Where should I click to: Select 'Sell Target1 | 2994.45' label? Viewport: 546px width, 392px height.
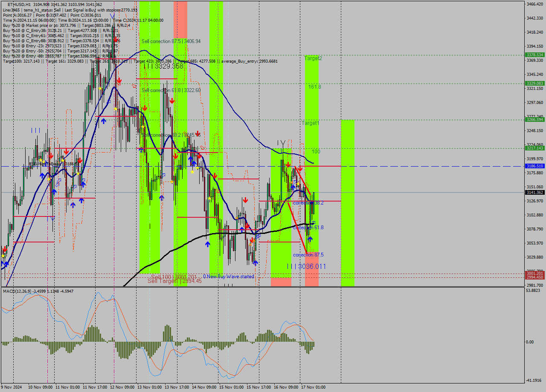[174, 281]
